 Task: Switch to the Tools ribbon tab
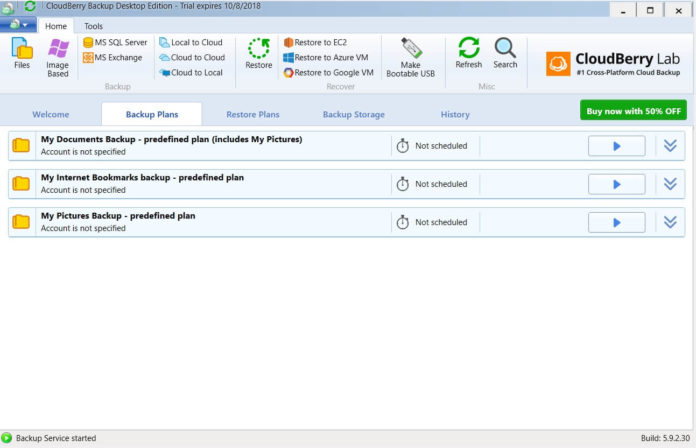pyautogui.click(x=93, y=26)
